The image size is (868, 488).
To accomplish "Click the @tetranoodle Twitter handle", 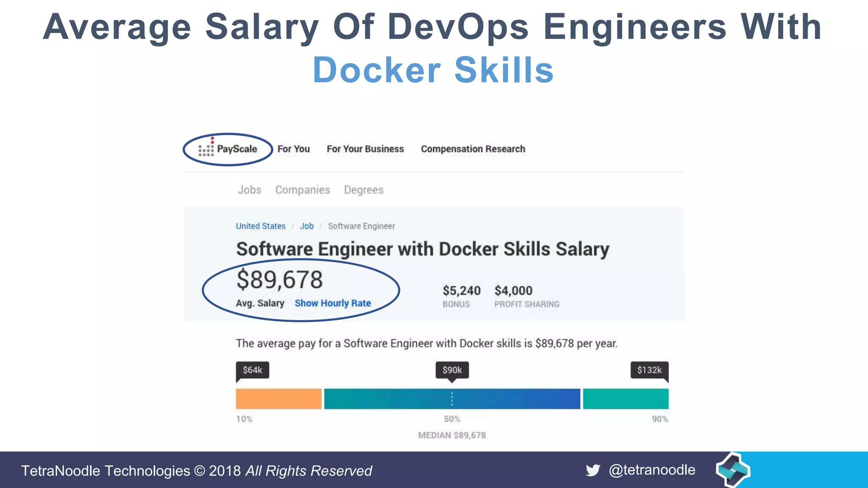I will tap(652, 470).
